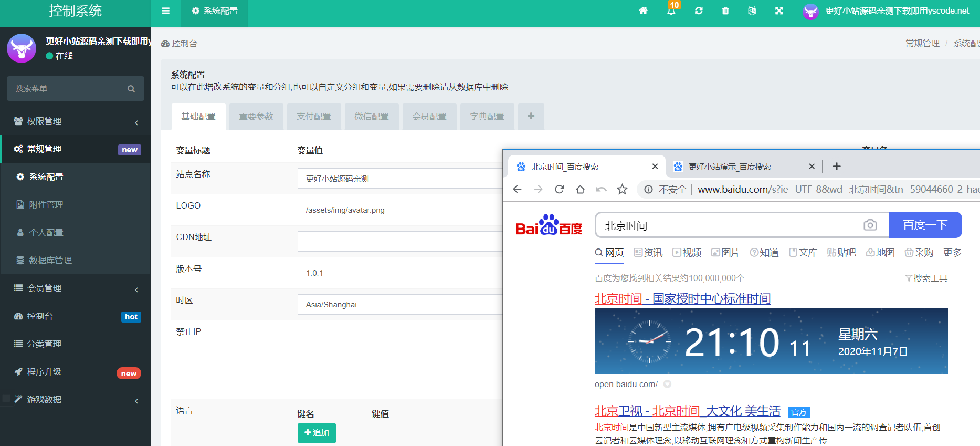The image size is (980, 446).
Task: Click browser address bar URL
Action: [x=838, y=190]
